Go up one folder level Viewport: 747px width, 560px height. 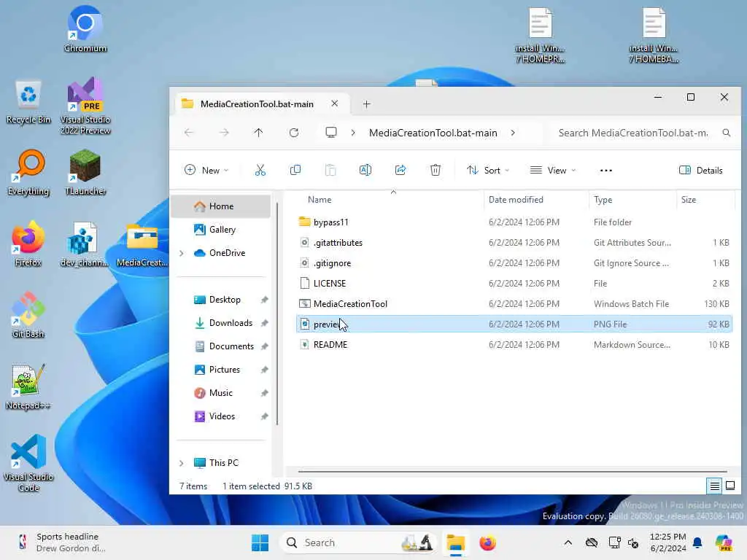(x=259, y=133)
